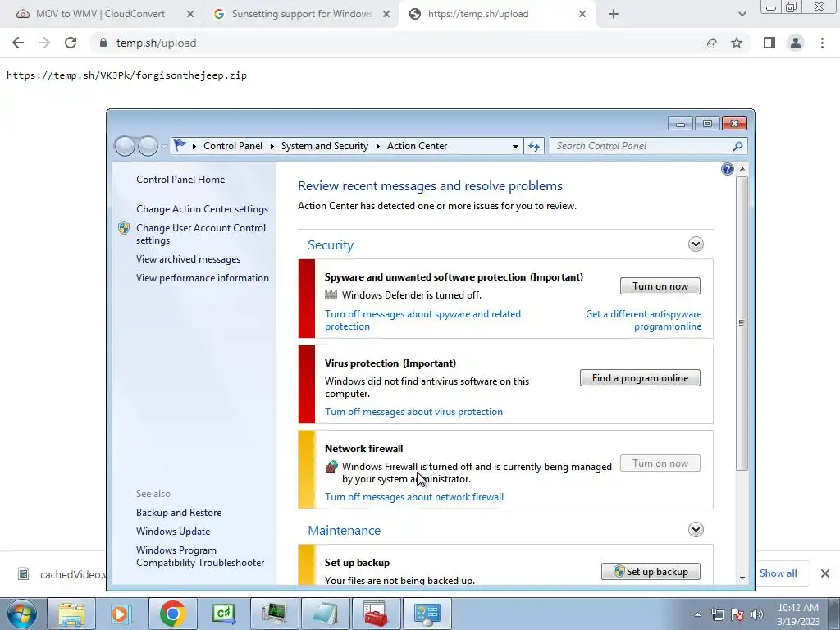Close the Chrome downloads bar
Screen dimensions: 840x630
pos(825,573)
